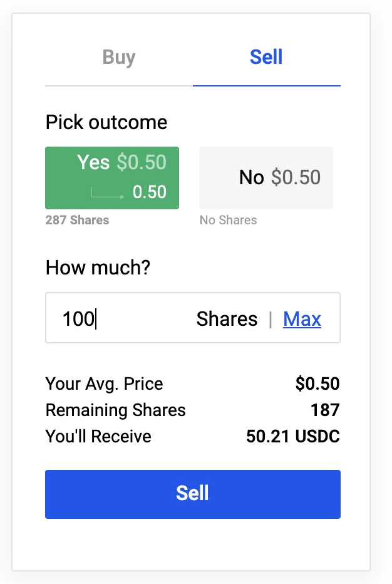The width and height of the screenshot is (392, 584).
Task: Select the Sell tab
Action: (x=267, y=58)
